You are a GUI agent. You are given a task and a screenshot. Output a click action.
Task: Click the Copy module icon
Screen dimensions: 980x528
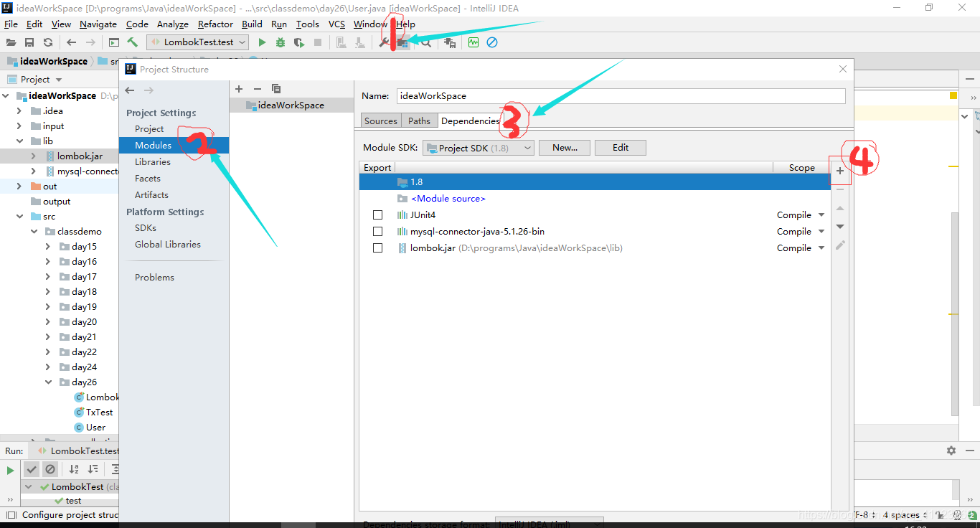(x=276, y=88)
